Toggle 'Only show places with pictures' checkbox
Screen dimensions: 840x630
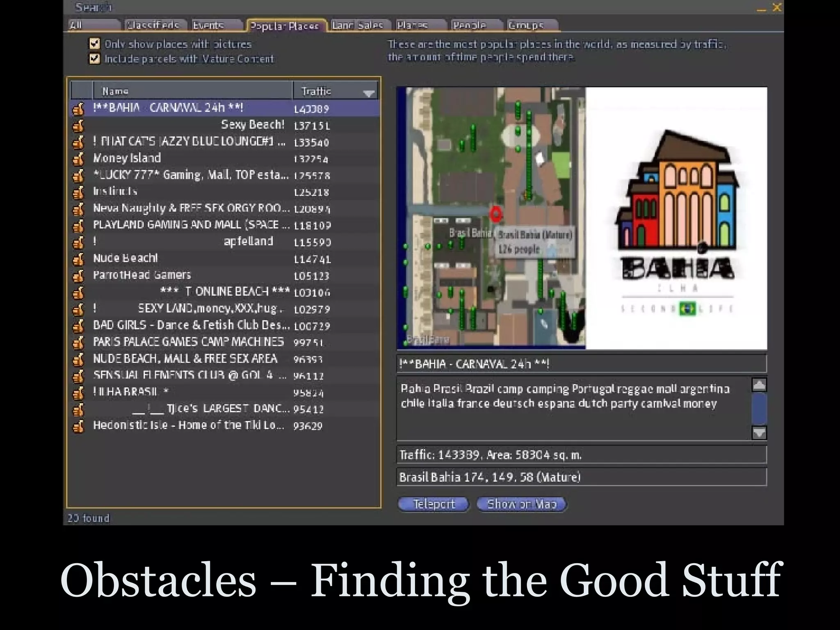pyautogui.click(x=95, y=43)
